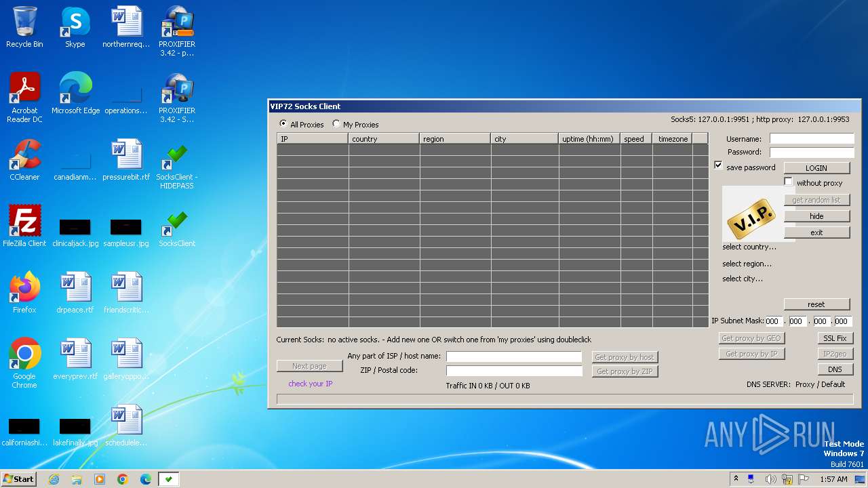Sort by the IP column header

[x=313, y=138]
